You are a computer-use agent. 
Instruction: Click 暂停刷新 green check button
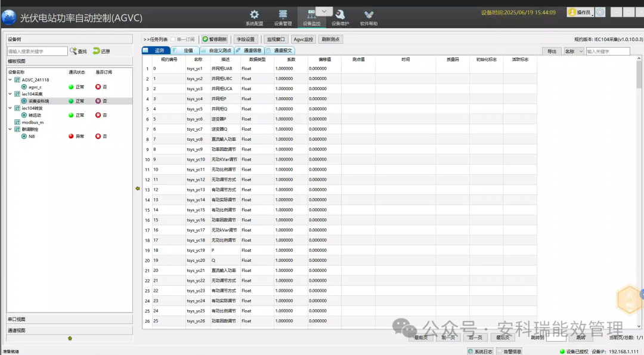coord(214,39)
